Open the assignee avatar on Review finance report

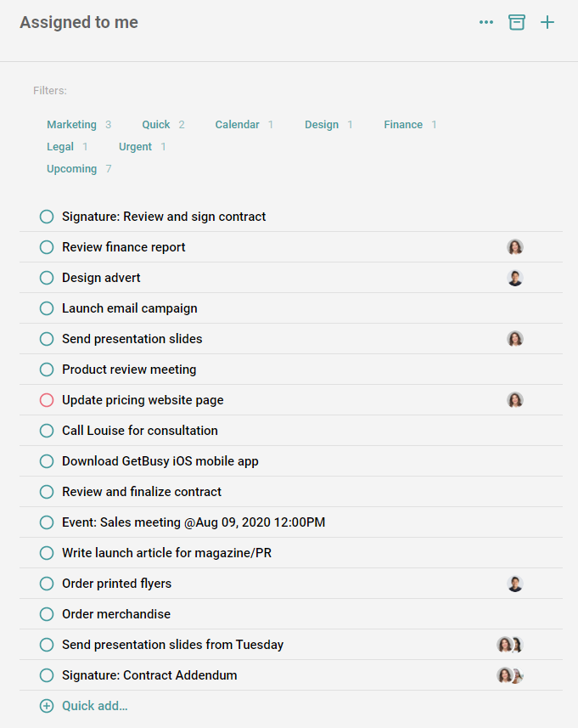click(x=515, y=246)
